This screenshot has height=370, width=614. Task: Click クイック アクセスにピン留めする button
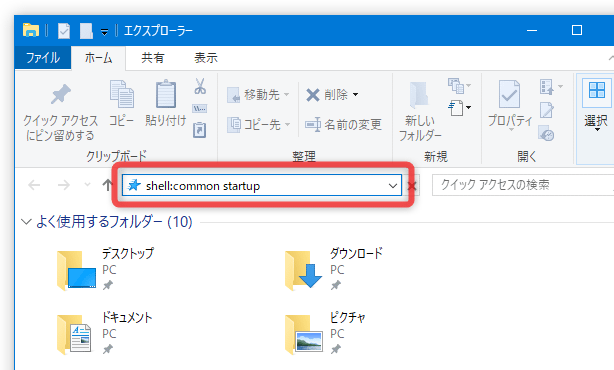click(60, 112)
